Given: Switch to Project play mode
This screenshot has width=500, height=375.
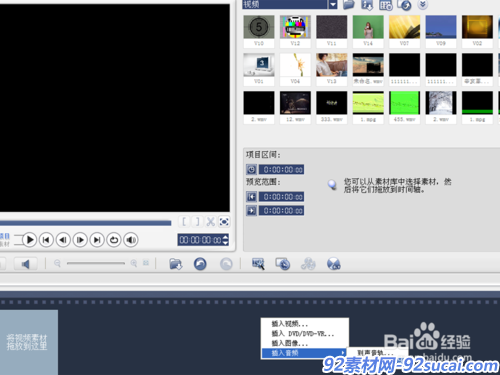Looking at the screenshot, I should [5, 236].
